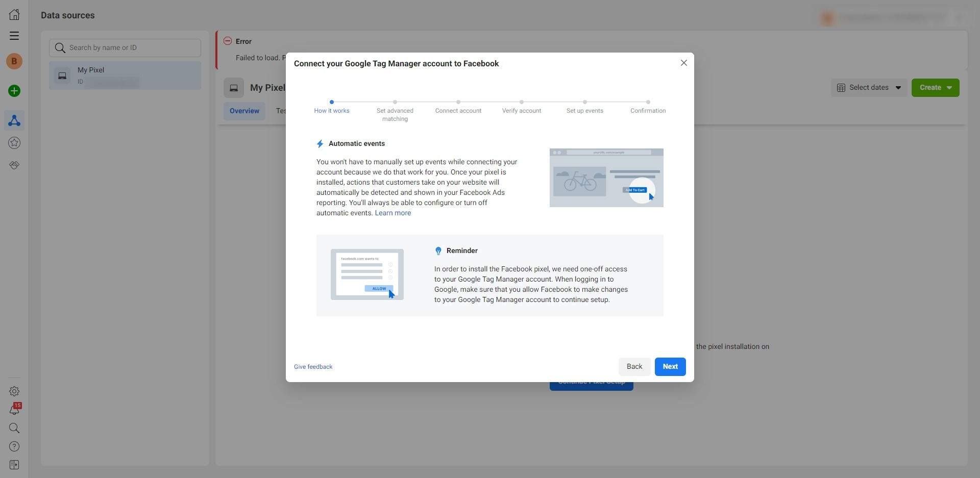Select the Confirmation step
This screenshot has height=478, width=980.
[648, 107]
